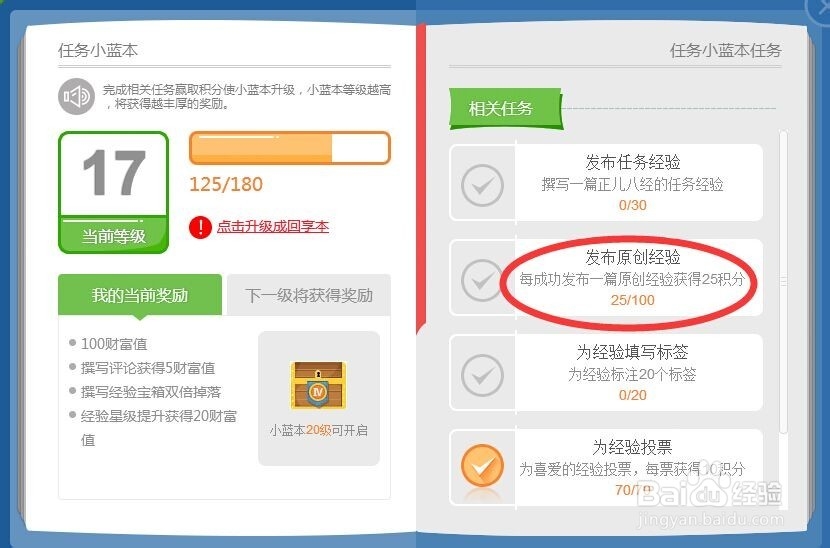
Task: Toggle the check circle for 发布任务经验
Action: click(482, 185)
